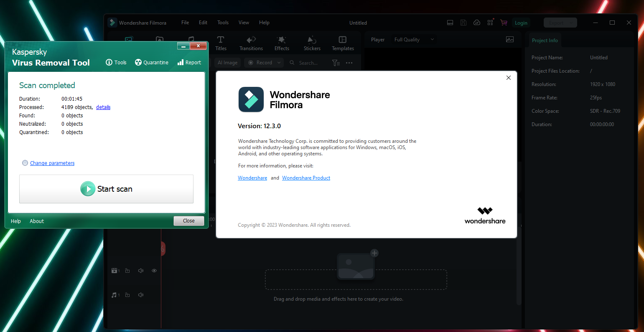Click the AI Image button
The height and width of the screenshot is (332, 644).
228,63
